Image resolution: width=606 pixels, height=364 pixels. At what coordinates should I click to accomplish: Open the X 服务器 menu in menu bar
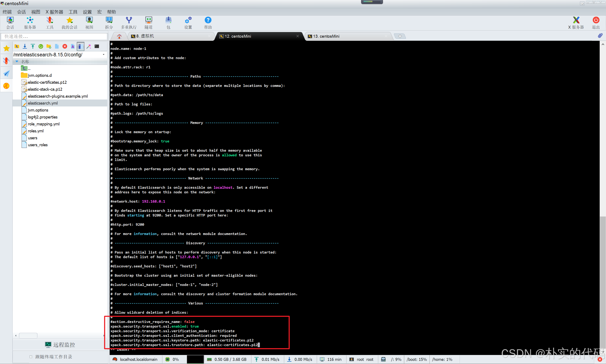pyautogui.click(x=54, y=12)
